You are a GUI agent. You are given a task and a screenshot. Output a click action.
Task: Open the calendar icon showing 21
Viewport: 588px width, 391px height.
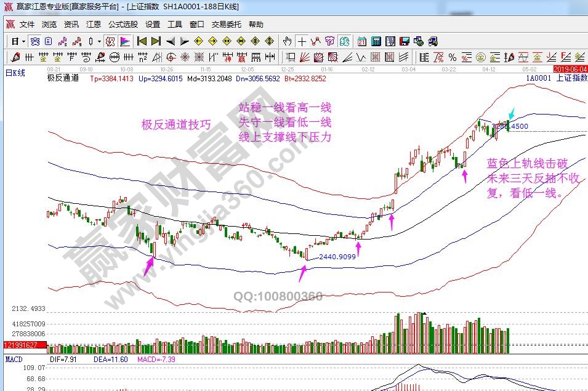point(361,42)
